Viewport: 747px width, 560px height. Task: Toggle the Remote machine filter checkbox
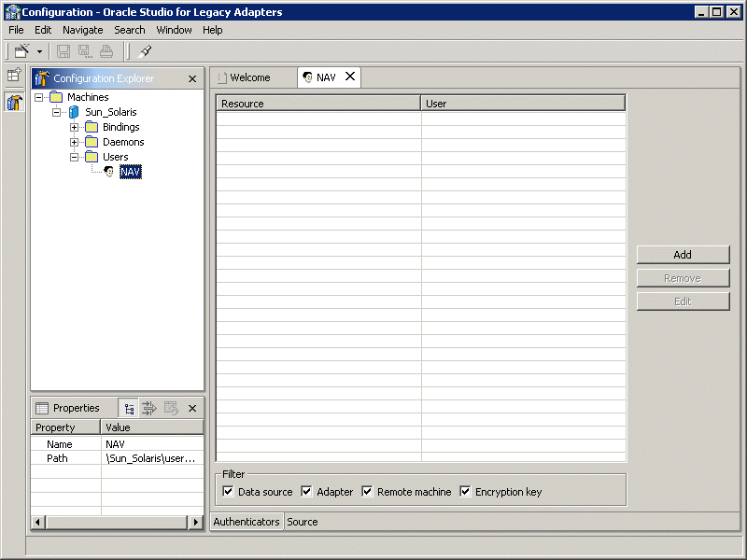point(367,492)
